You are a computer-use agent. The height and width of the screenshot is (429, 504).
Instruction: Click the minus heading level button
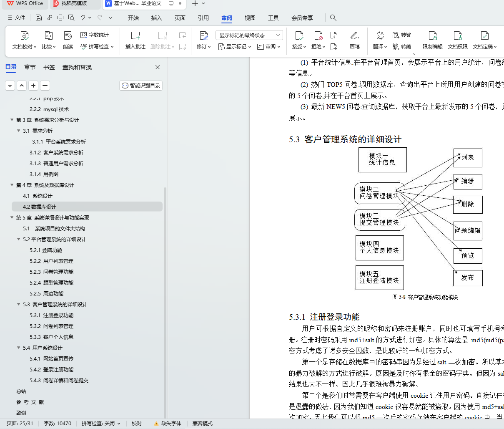coord(45,86)
